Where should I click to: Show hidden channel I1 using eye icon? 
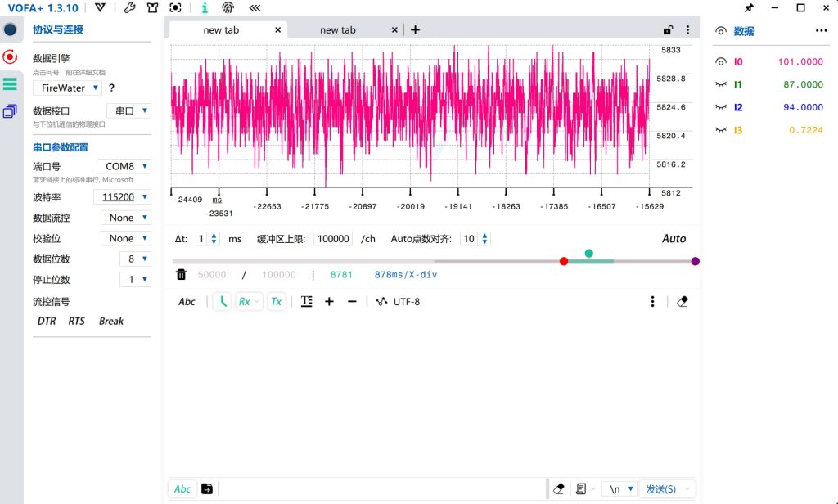coord(721,84)
